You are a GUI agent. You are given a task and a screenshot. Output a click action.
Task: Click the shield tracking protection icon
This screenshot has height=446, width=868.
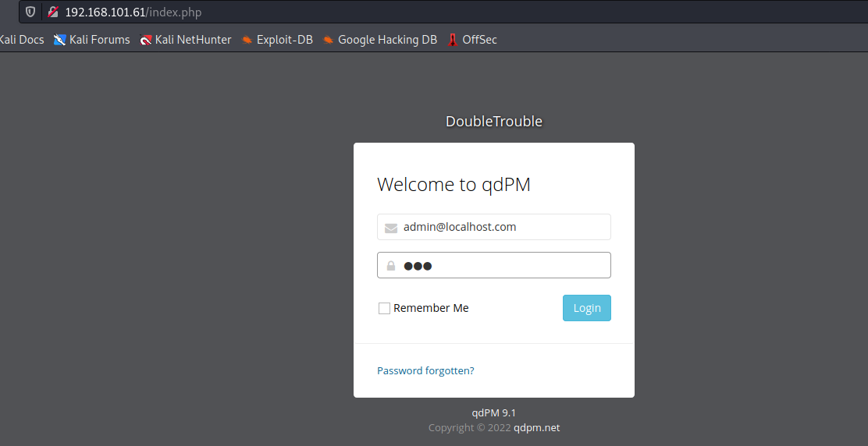point(30,12)
